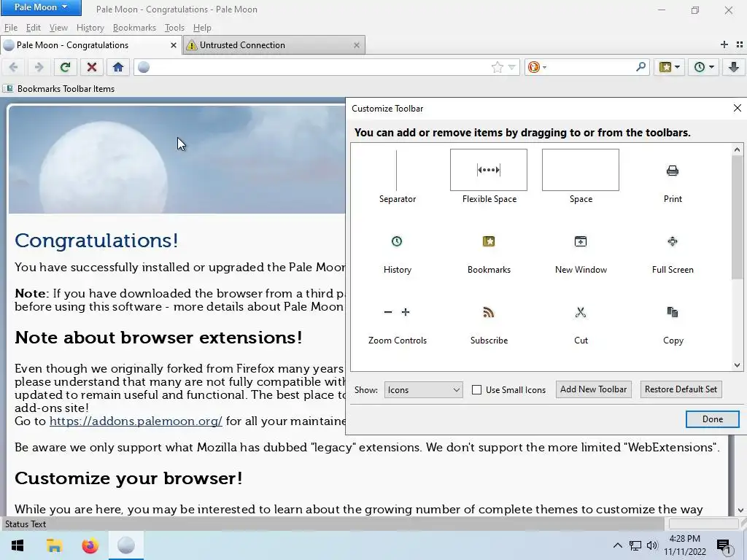
Task: Select the Subscribe feed item in palette
Action: coord(489,325)
